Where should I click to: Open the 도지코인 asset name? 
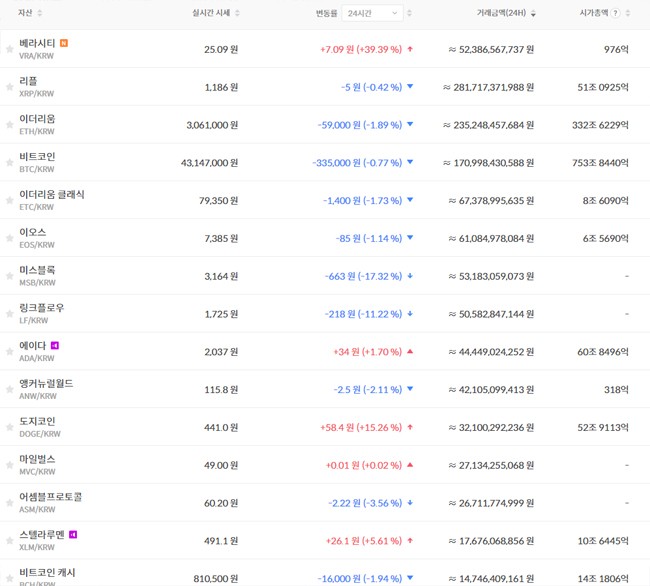pos(37,421)
